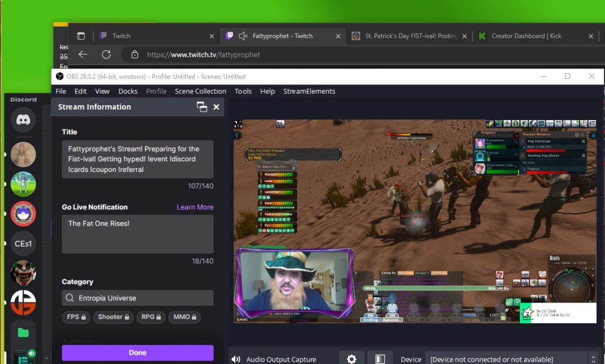Viewport: 605px width, 364px height.
Task: Click the Done button
Action: coord(138,352)
